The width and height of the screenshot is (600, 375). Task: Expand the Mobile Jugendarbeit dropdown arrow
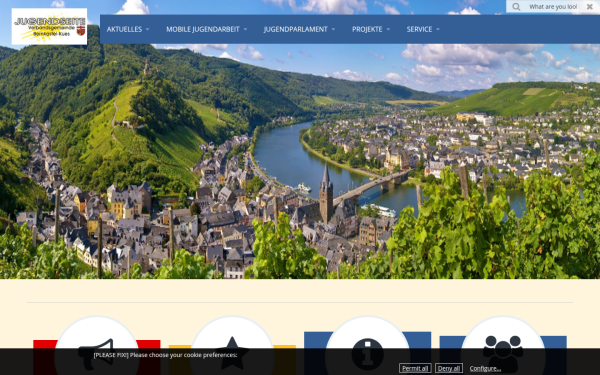pos(245,29)
